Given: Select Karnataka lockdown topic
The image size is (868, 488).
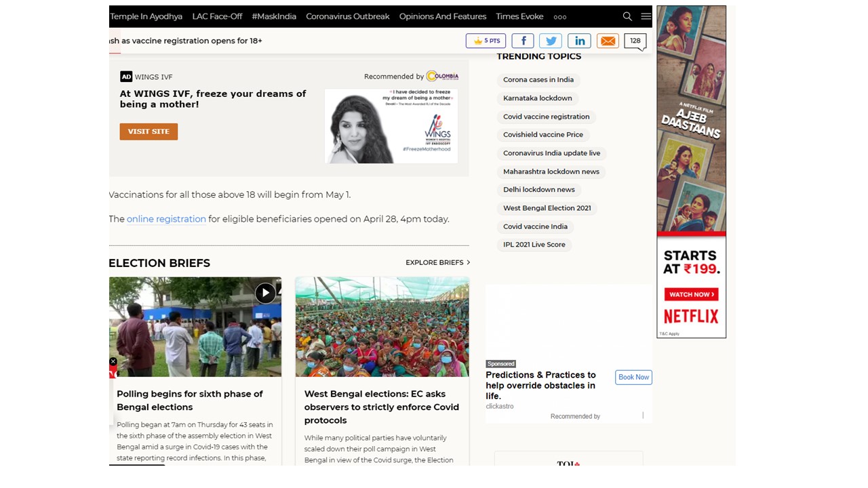Looking at the screenshot, I should [538, 98].
